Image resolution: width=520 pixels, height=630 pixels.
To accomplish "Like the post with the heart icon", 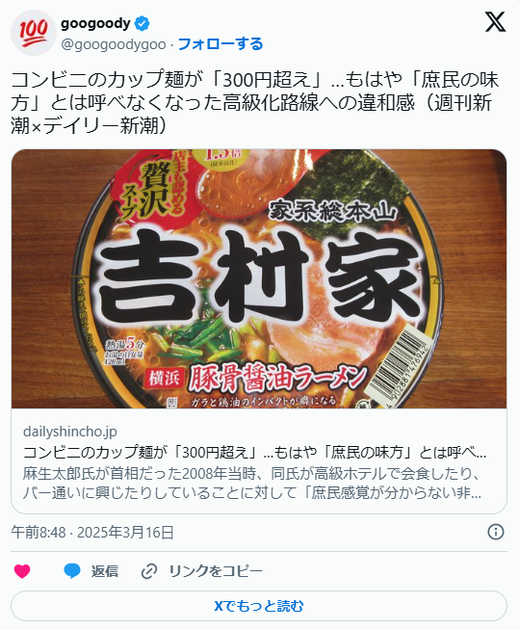I will click(x=22, y=571).
